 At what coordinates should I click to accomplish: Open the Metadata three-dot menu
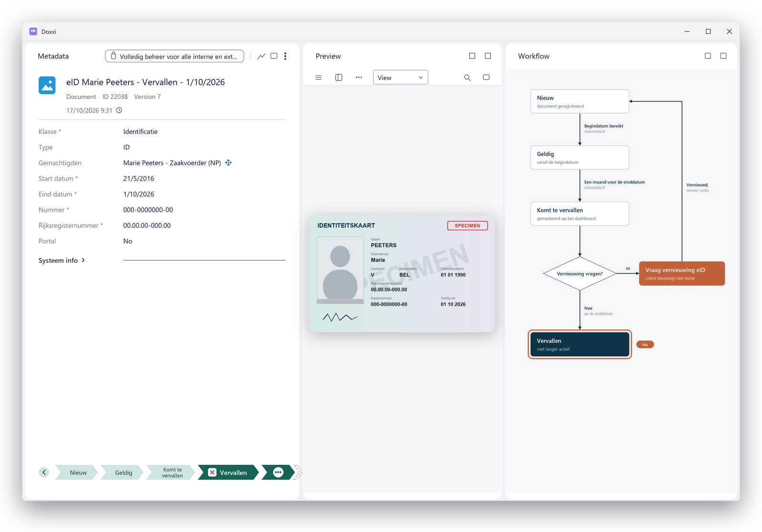click(x=285, y=56)
